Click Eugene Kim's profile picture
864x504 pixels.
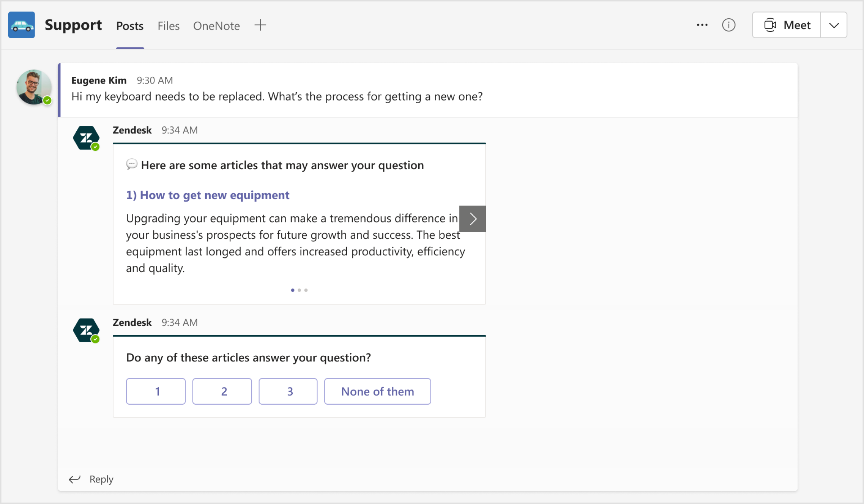(33, 87)
